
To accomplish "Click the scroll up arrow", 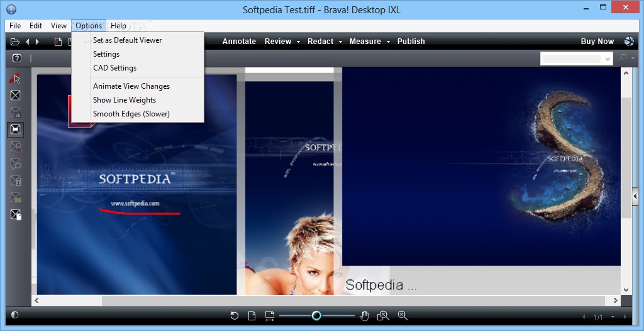I will click(626, 73).
